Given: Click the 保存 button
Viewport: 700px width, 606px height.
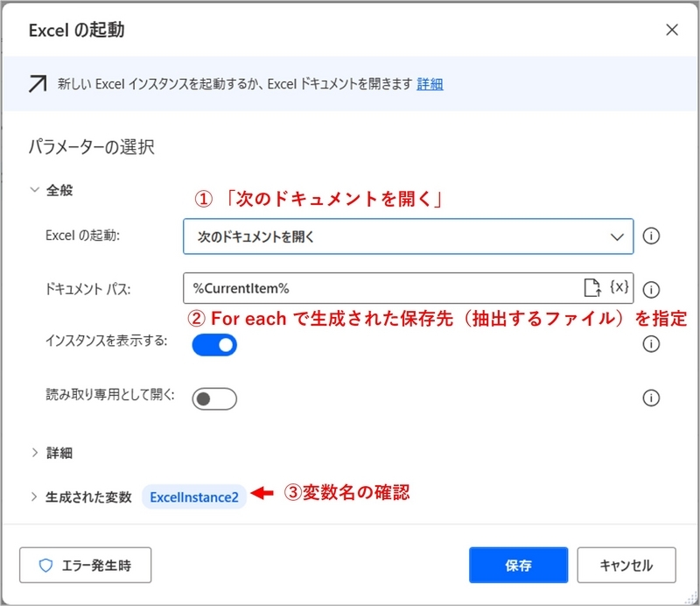Looking at the screenshot, I should pos(520,565).
